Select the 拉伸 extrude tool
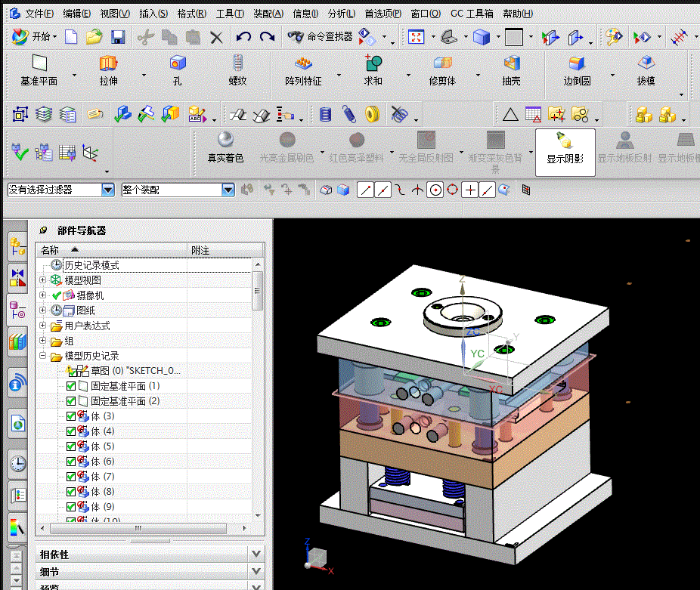This screenshot has height=590, width=700. pyautogui.click(x=109, y=70)
